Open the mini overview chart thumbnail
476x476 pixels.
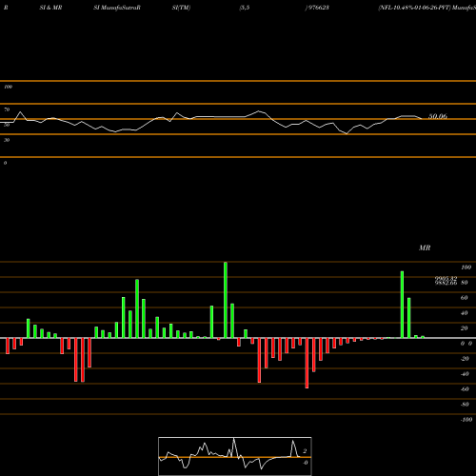tap(235, 456)
